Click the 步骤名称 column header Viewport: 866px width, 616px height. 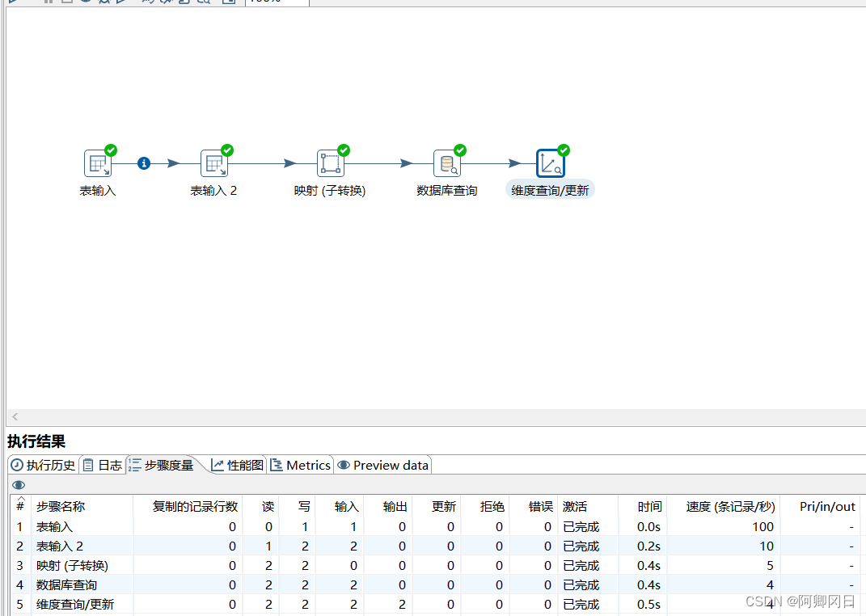61,507
